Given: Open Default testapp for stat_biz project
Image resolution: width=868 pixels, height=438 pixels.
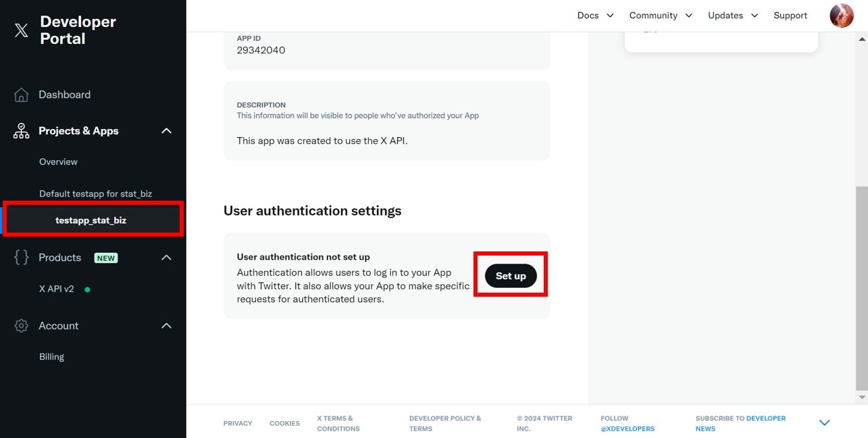Looking at the screenshot, I should tap(95, 194).
